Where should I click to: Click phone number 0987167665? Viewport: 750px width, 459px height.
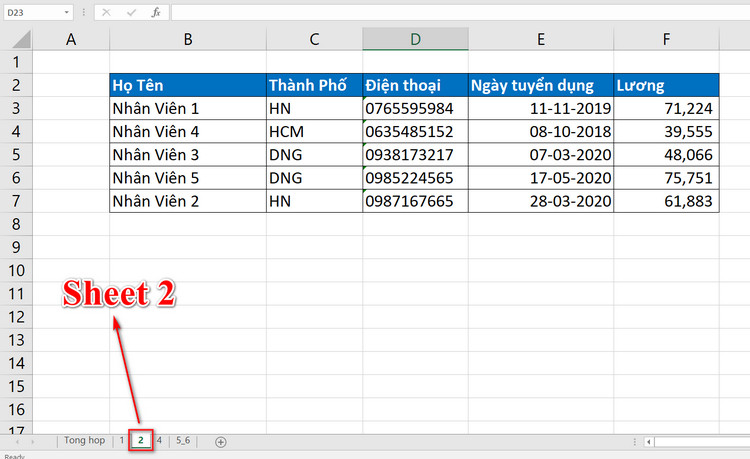(x=415, y=201)
